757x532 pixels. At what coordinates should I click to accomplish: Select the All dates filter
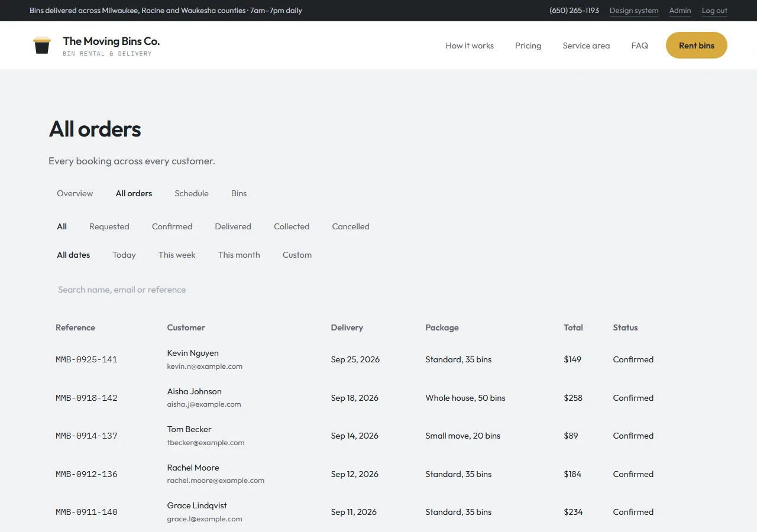coord(73,255)
